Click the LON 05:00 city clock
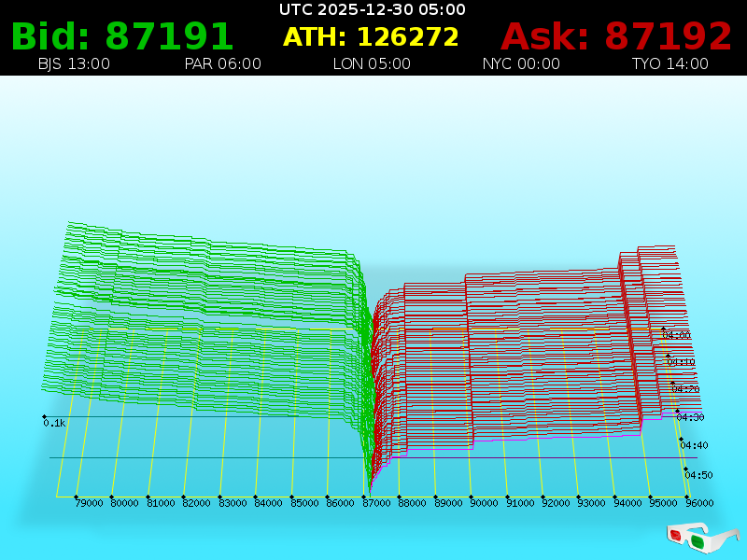The height and width of the screenshot is (560, 747). click(x=372, y=64)
